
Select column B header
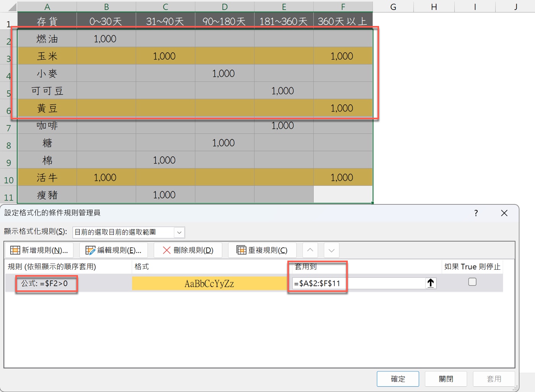tap(106, 6)
